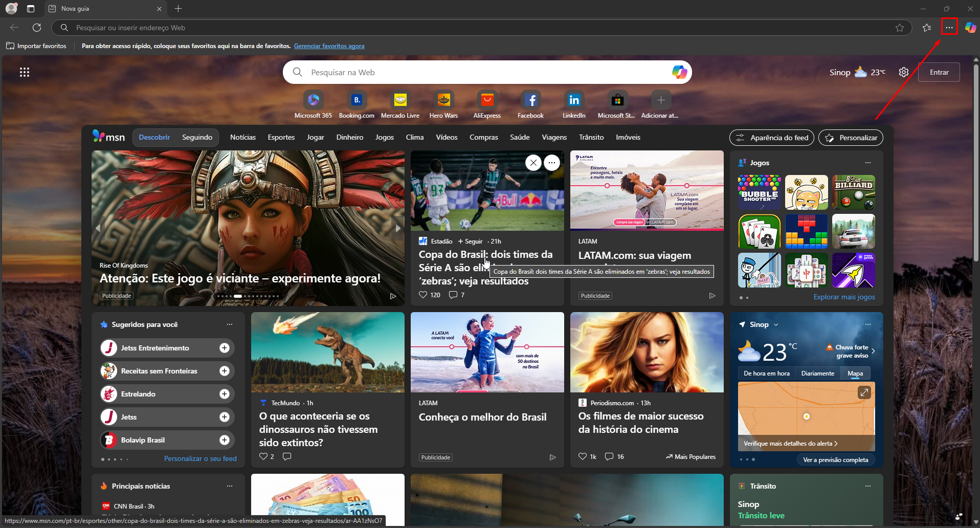The height and width of the screenshot is (528, 980).
Task: Like the dinosaurs article with heart
Action: [x=263, y=456]
